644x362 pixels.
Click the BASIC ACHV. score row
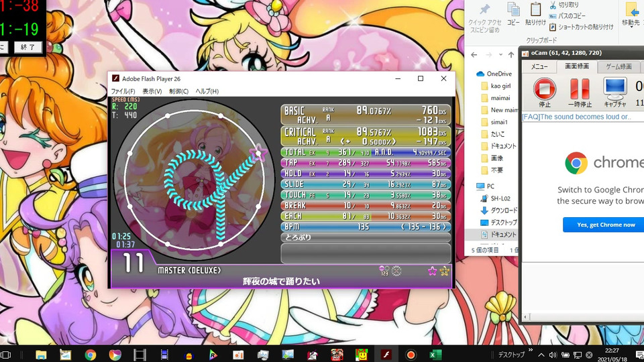(366, 115)
